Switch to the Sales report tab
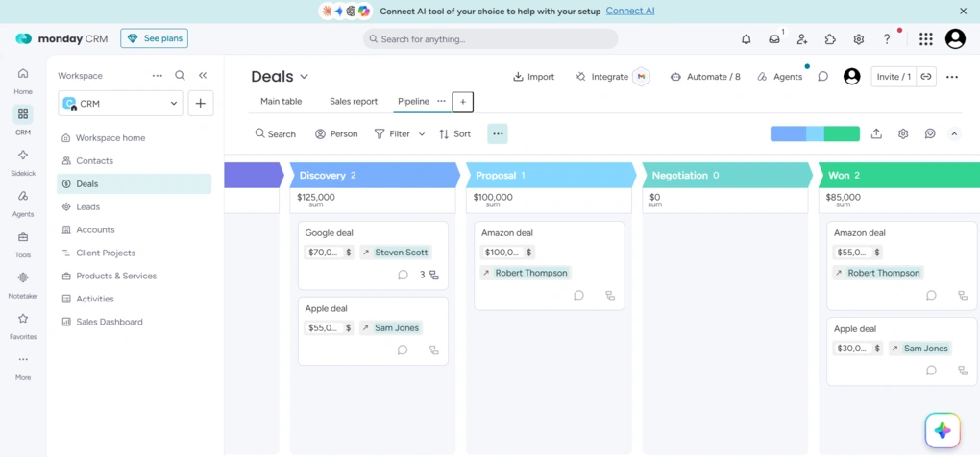The image size is (980, 457). [354, 101]
